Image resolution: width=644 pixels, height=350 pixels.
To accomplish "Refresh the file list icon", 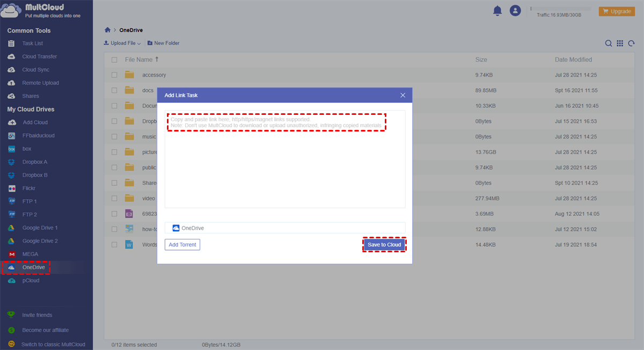I will pos(631,43).
